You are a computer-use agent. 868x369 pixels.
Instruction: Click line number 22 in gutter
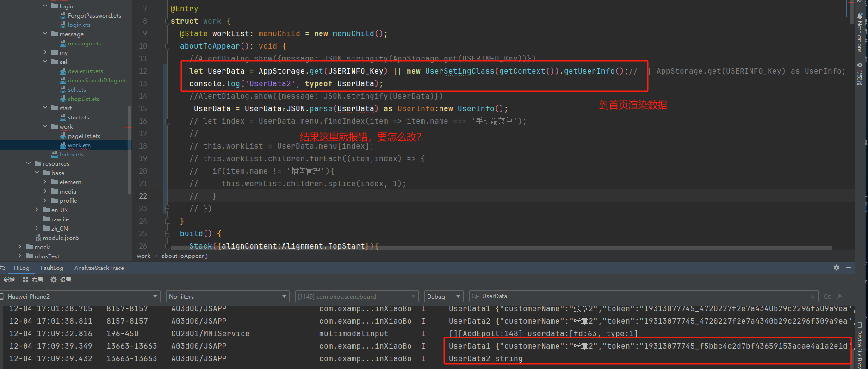[x=143, y=196]
